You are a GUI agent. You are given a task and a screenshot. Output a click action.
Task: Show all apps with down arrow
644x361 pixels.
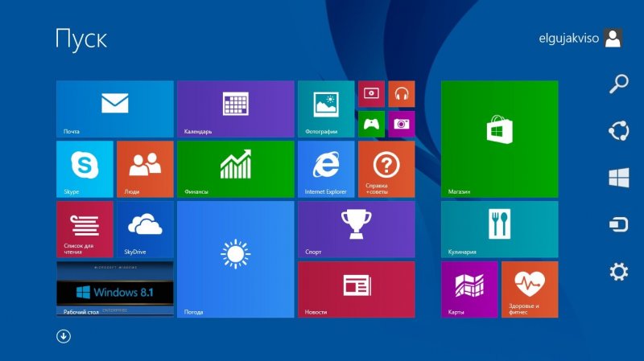pos(64,336)
